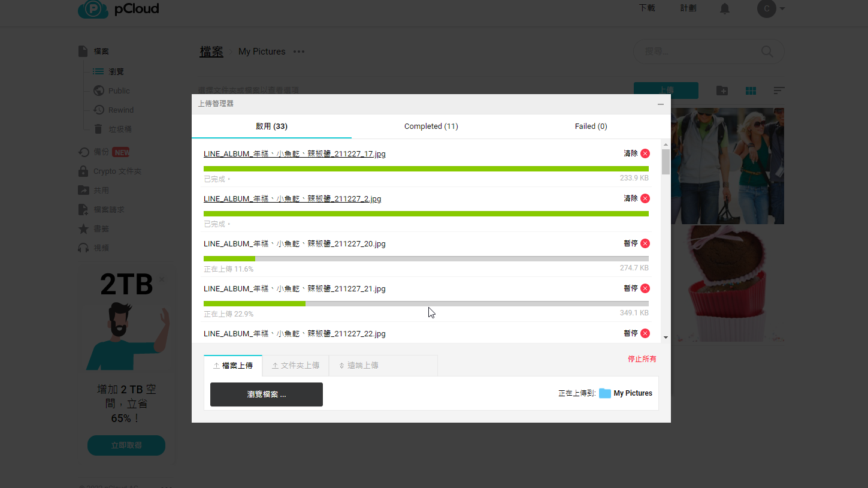Click the new folder icon
The width and height of the screenshot is (868, 488).
click(x=722, y=91)
